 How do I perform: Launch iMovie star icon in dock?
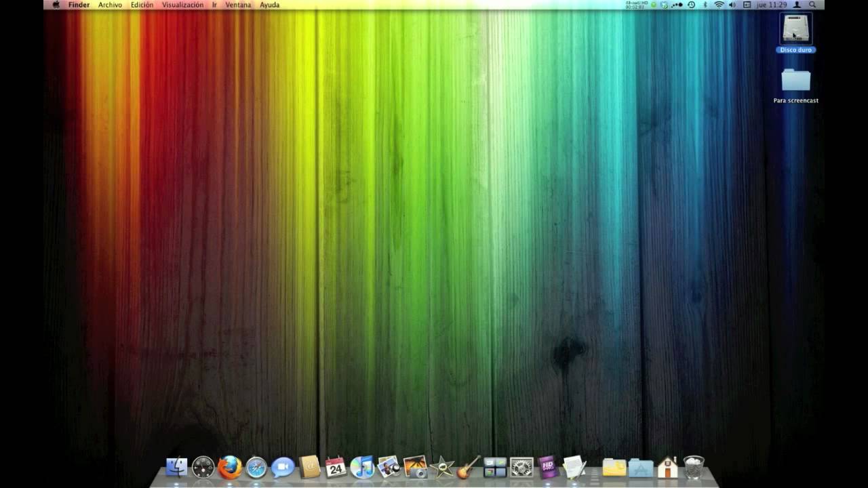442,467
